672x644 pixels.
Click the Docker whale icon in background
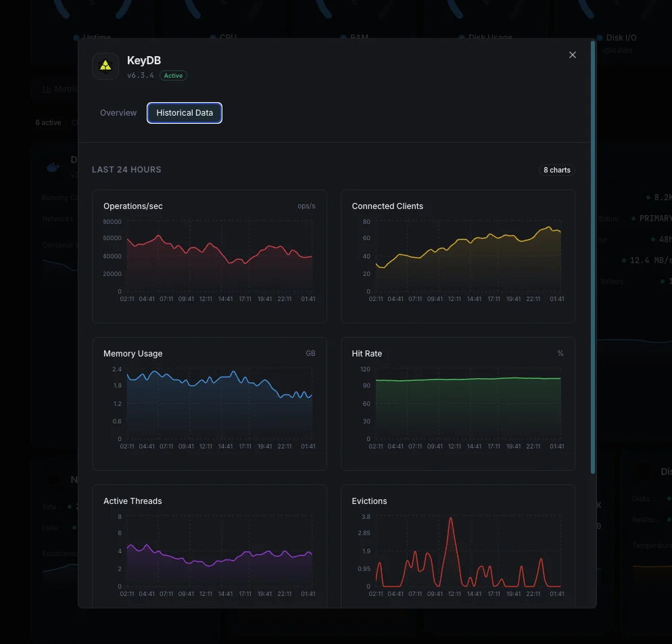pyautogui.click(x=53, y=167)
